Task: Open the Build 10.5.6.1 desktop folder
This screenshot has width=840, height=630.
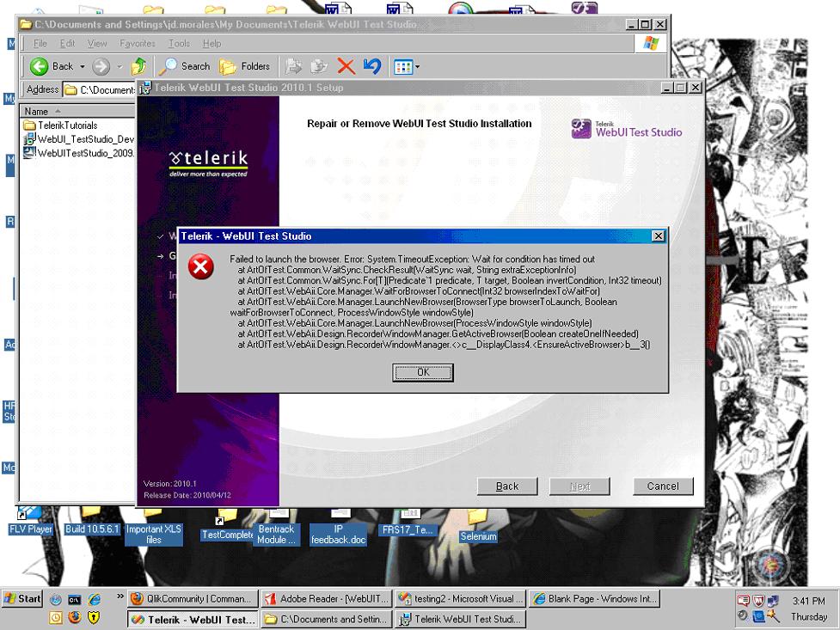Action: pyautogui.click(x=91, y=523)
